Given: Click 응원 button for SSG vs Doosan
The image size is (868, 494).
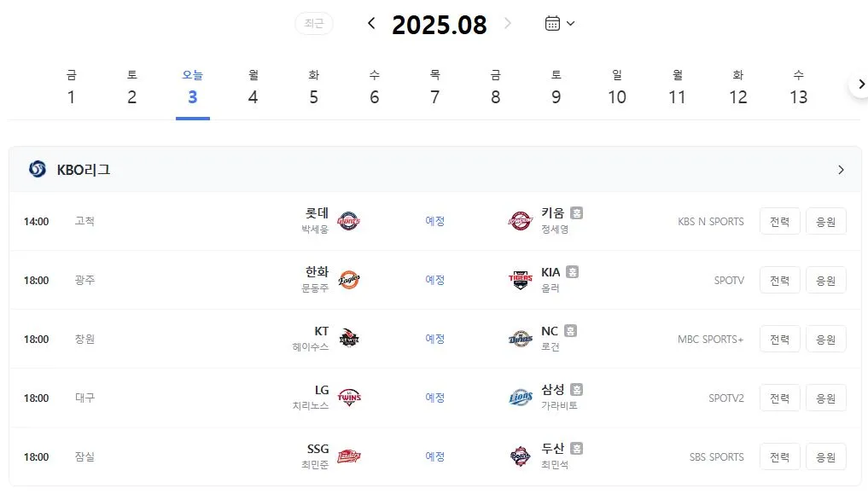Looking at the screenshot, I should point(826,457).
